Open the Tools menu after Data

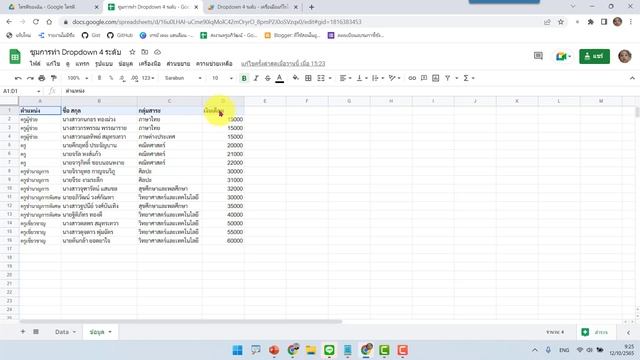pos(149,64)
